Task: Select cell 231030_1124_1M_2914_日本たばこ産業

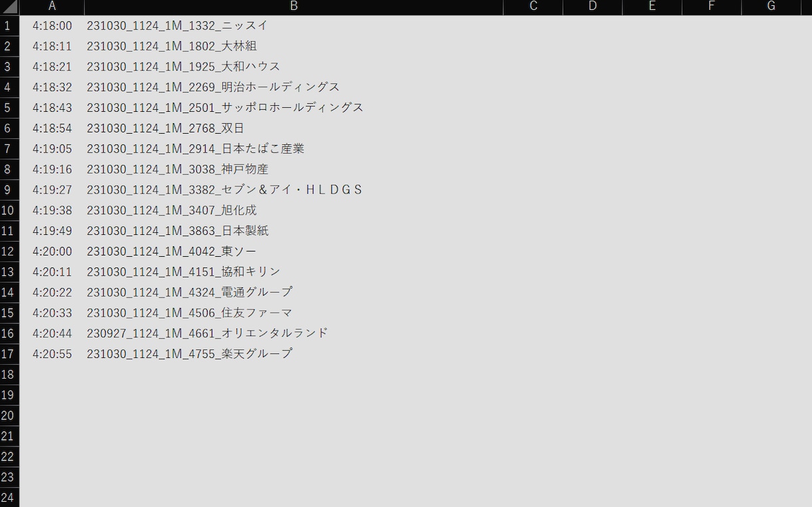Action: [294, 148]
